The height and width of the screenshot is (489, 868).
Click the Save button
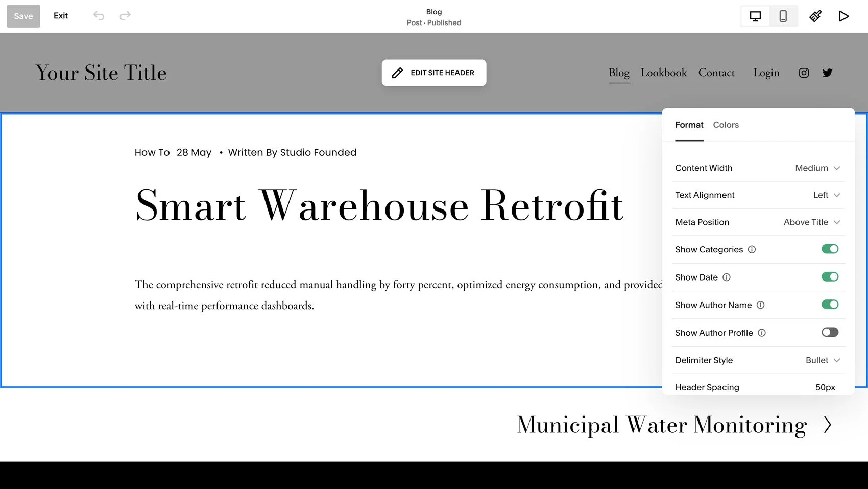pyautogui.click(x=23, y=16)
